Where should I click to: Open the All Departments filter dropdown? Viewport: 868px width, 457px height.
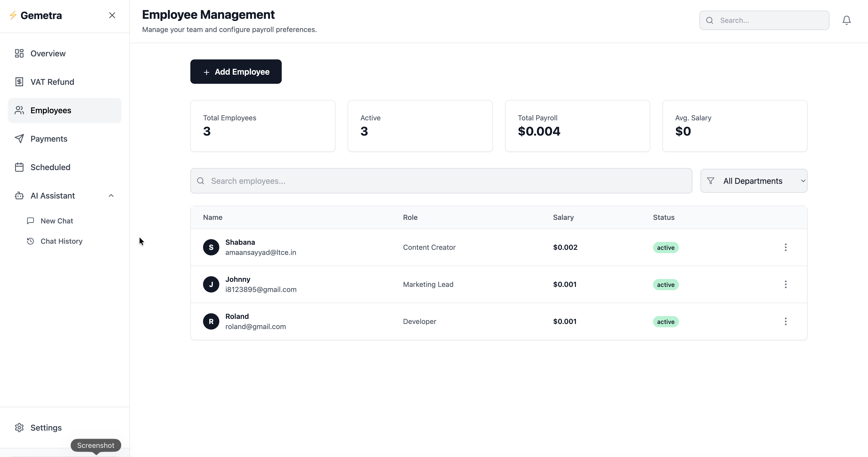[x=754, y=181]
